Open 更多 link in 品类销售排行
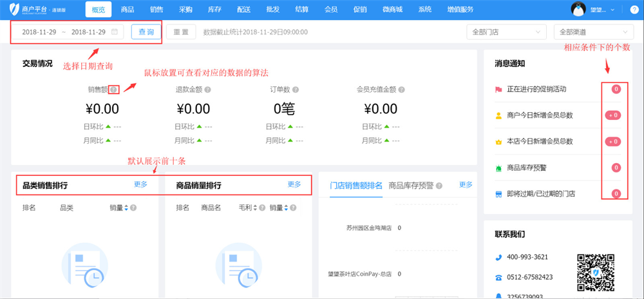The image size is (644, 299). [140, 184]
